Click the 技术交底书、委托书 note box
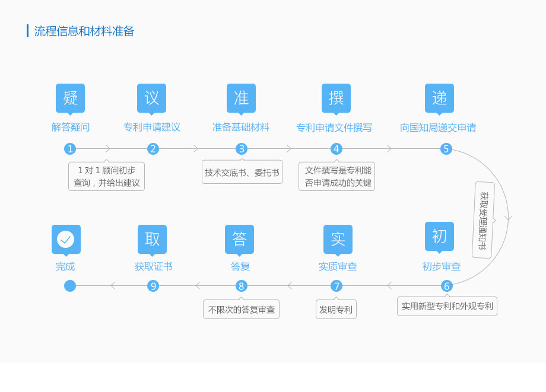This screenshot has height=392, width=546. (x=242, y=172)
